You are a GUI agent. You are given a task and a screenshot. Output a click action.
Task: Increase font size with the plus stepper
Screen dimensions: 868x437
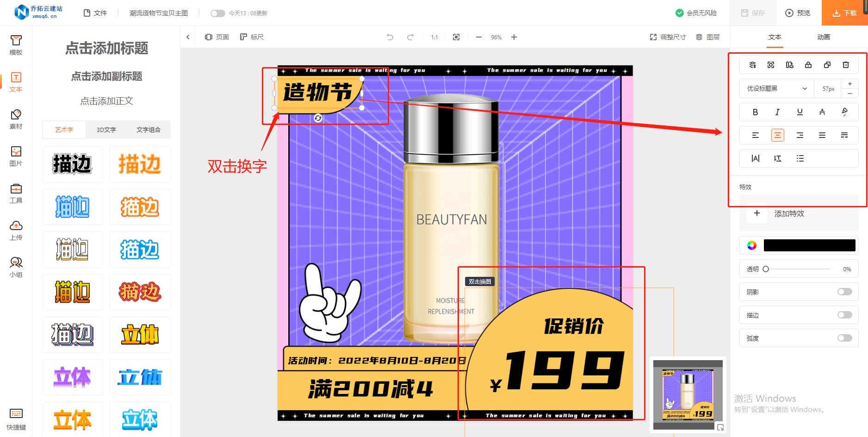click(850, 84)
